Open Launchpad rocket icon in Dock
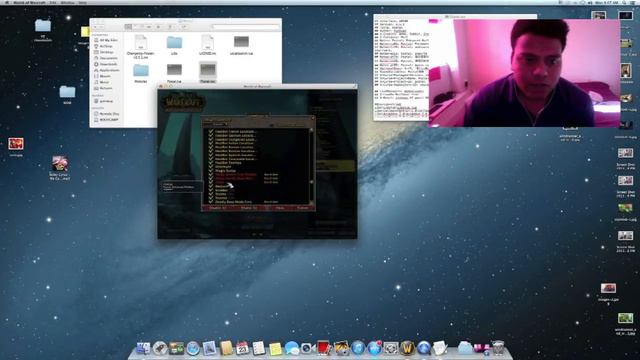Screen dimensions: 640x360 click(x=160, y=348)
